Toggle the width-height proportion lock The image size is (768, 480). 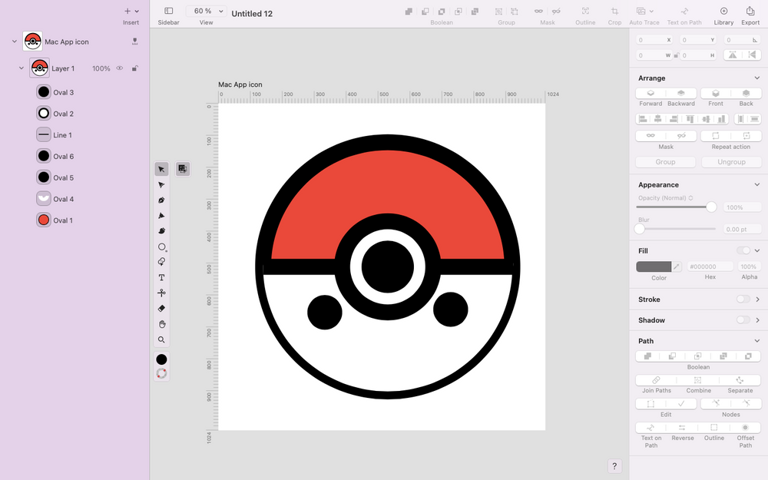pos(676,55)
